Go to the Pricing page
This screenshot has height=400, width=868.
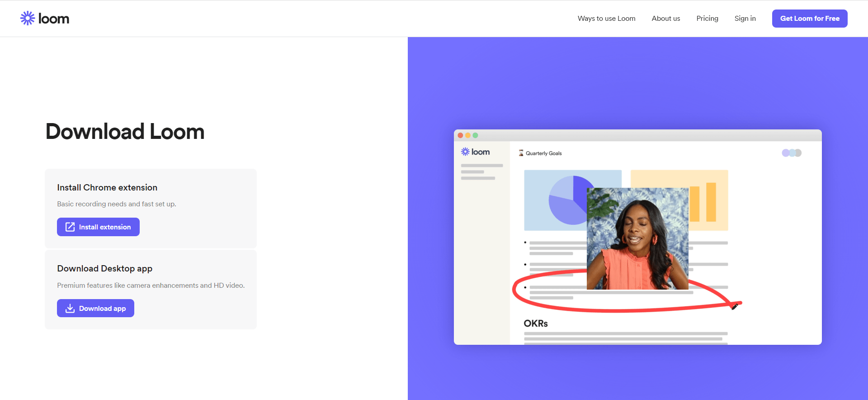point(707,19)
